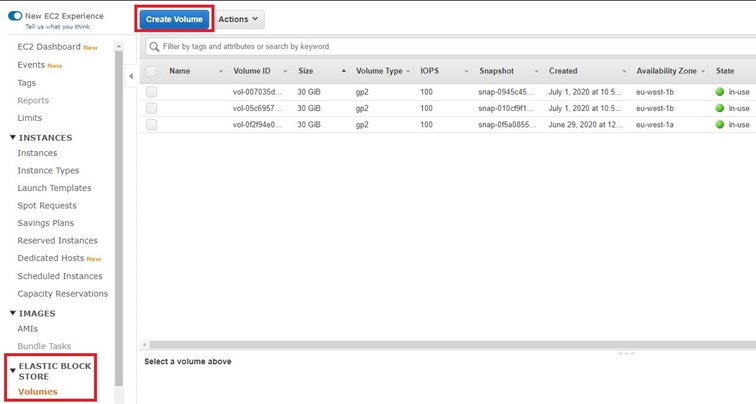Open Dedicated Hosts
Screen dimensions: 756x404
pyautogui.click(x=51, y=258)
